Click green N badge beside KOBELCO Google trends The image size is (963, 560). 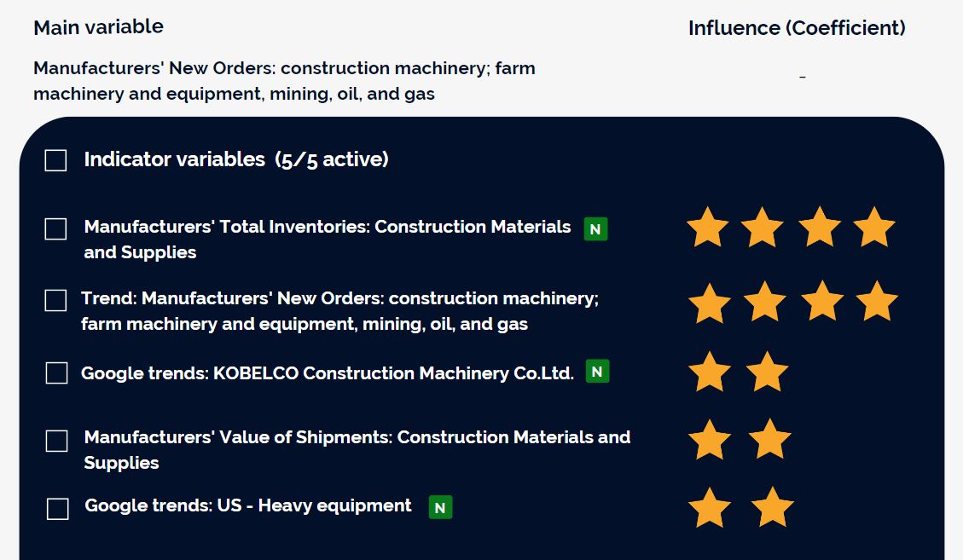[597, 372]
